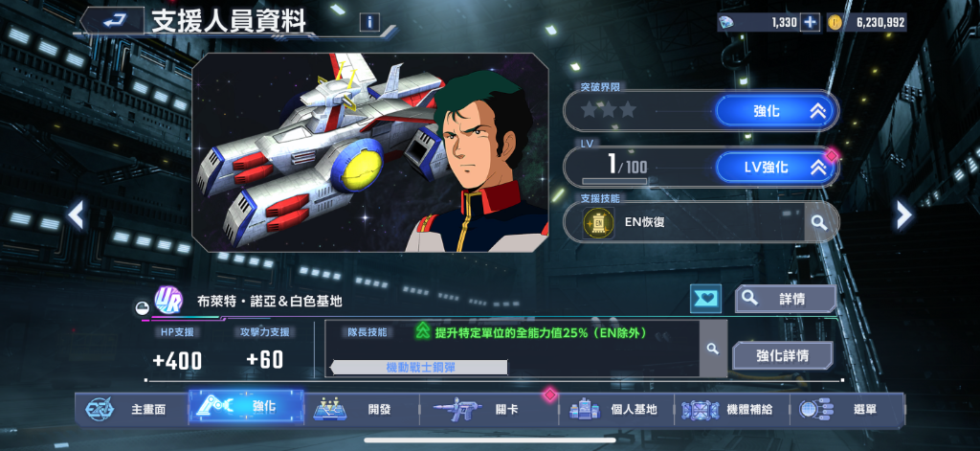Add diamonds with the plus icon
This screenshot has width=980, height=451.
click(810, 23)
